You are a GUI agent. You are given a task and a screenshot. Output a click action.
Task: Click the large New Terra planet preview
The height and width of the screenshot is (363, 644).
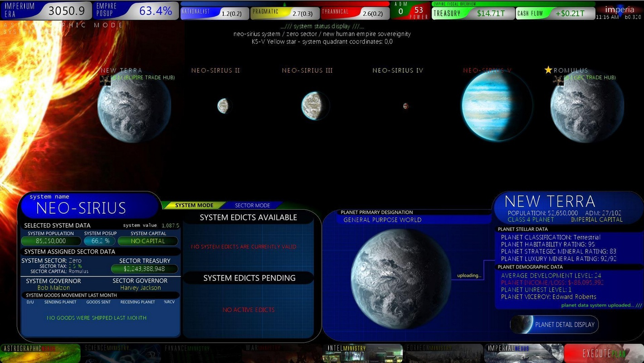pyautogui.click(x=401, y=279)
